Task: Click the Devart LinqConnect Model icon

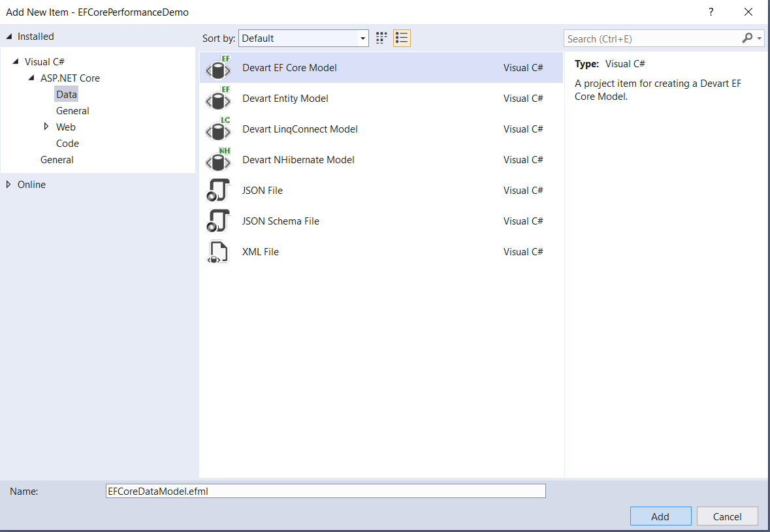Action: (x=219, y=129)
